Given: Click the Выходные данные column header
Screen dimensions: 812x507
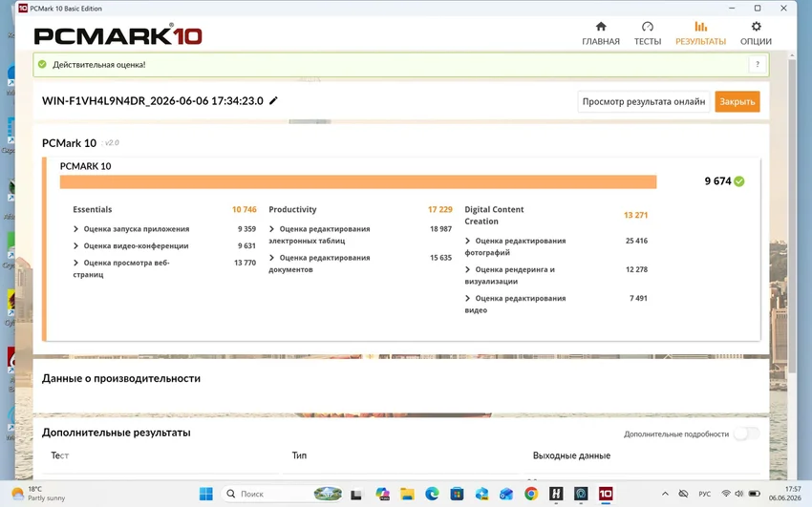Looking at the screenshot, I should coord(571,455).
